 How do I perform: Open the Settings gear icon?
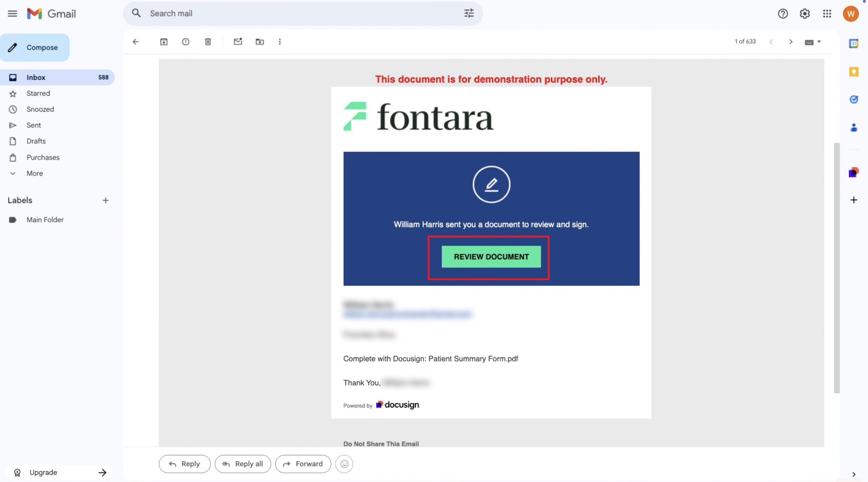click(x=805, y=14)
